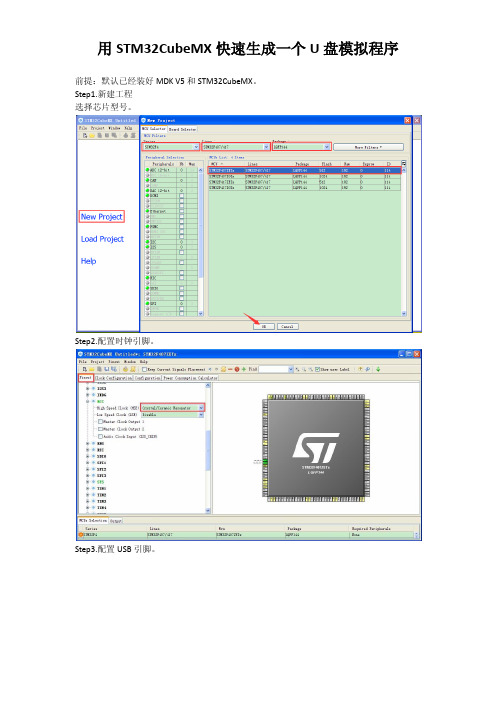This screenshot has width=496, height=702.
Task: Open the High Speed Clock (HSE) dropdown
Action: (x=173, y=408)
